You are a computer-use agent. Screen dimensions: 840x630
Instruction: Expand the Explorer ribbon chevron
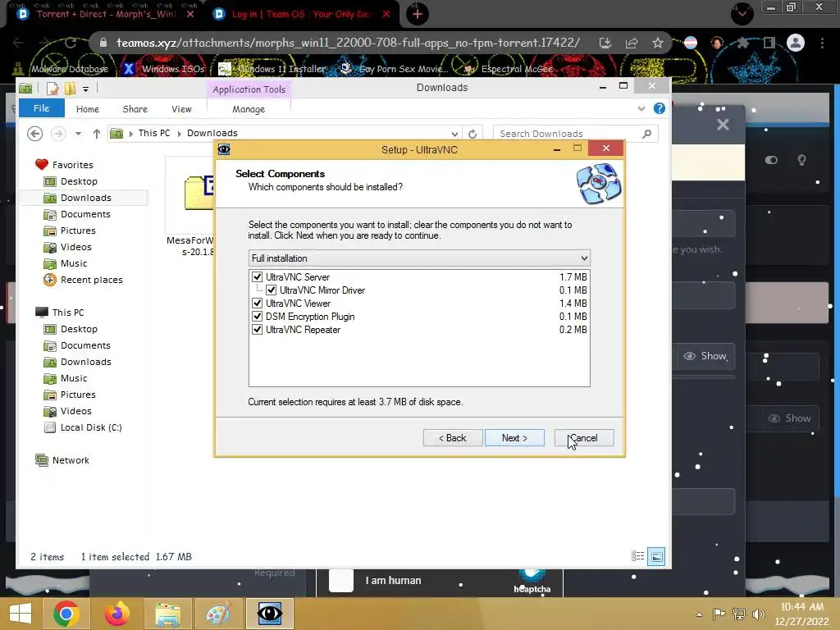tap(641, 109)
